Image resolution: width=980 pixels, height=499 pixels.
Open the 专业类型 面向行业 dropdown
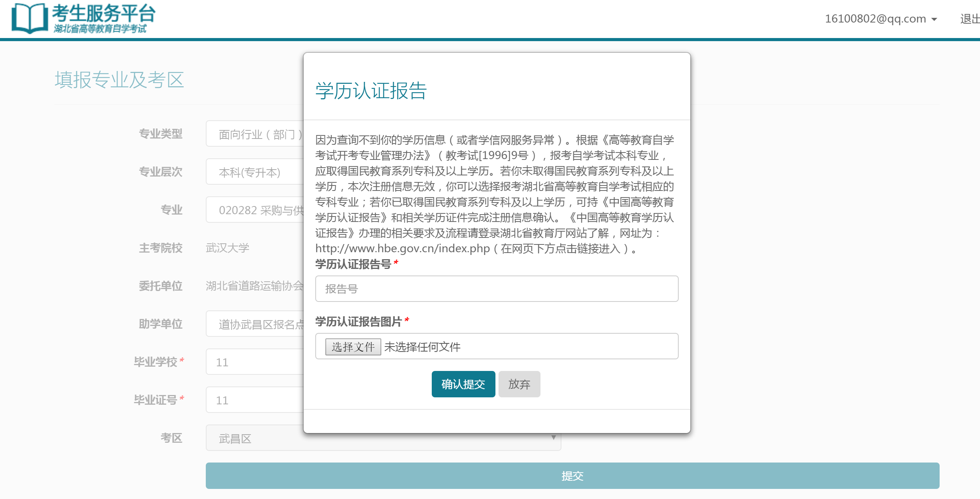click(254, 134)
